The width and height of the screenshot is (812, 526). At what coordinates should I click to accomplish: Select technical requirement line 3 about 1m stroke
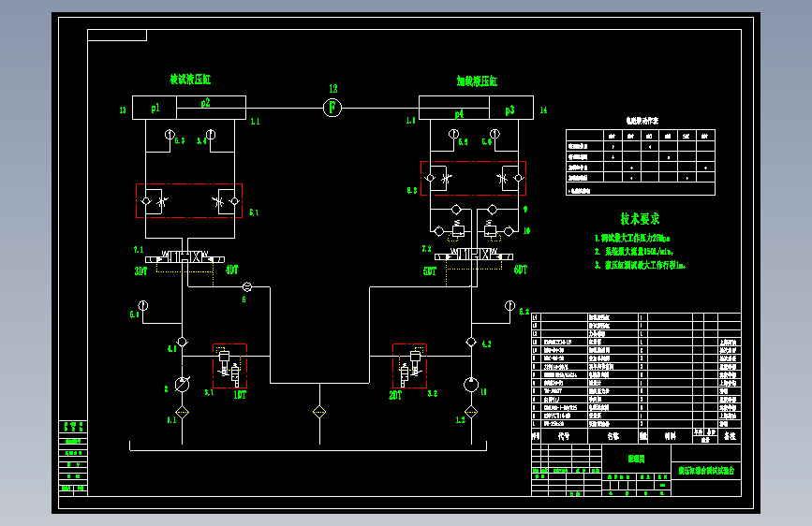640,265
